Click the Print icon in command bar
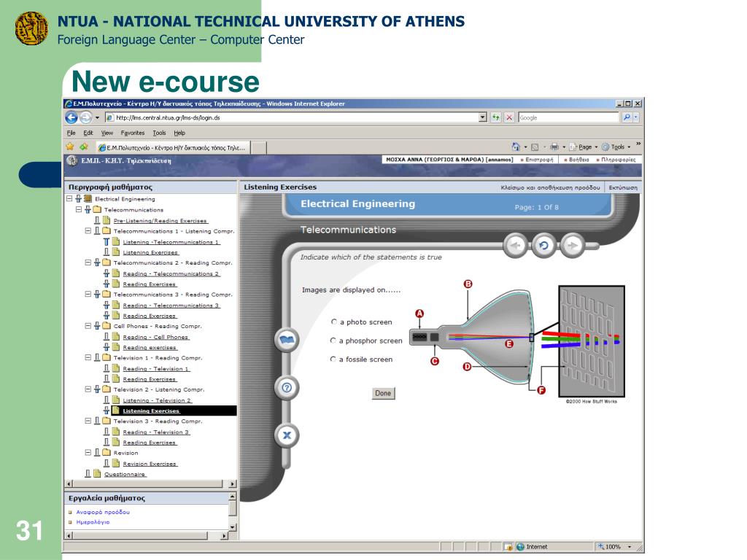The width and height of the screenshot is (747, 560). (554, 147)
